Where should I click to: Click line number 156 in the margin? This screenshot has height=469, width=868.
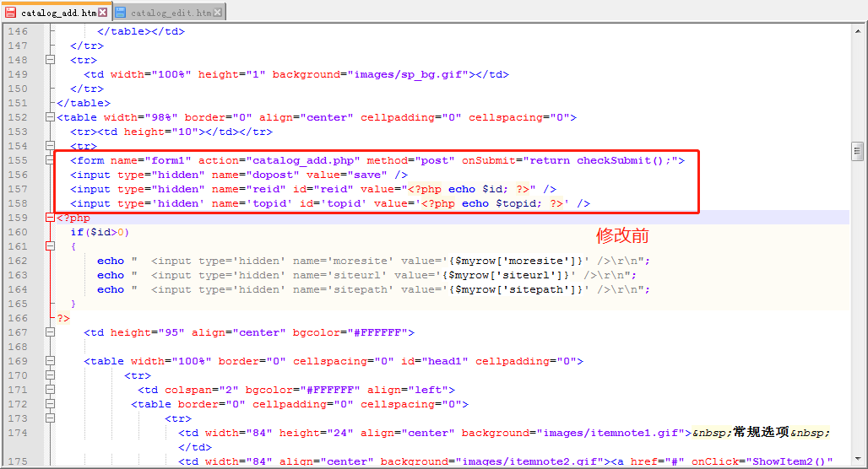tap(18, 175)
